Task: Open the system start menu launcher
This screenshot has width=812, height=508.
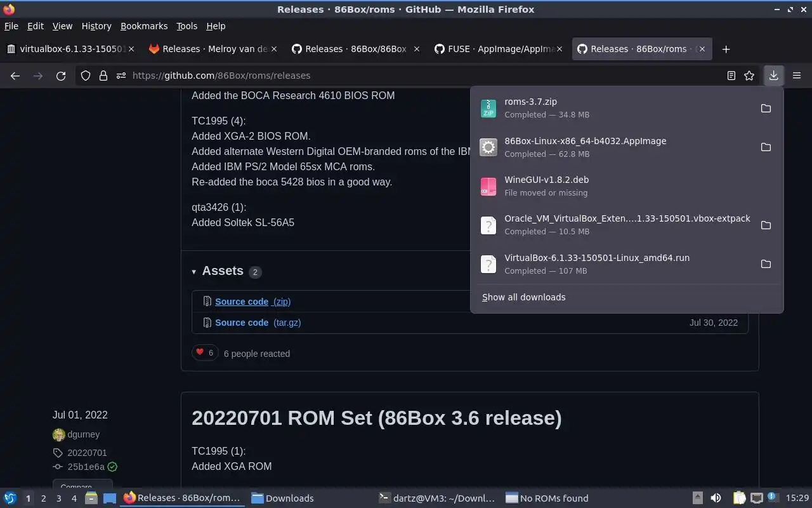Action: tap(10, 498)
